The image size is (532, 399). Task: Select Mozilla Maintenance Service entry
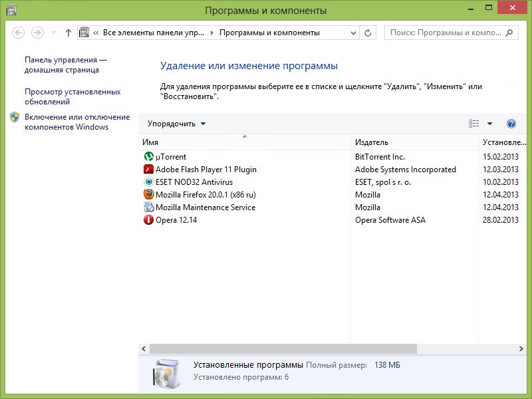[205, 207]
